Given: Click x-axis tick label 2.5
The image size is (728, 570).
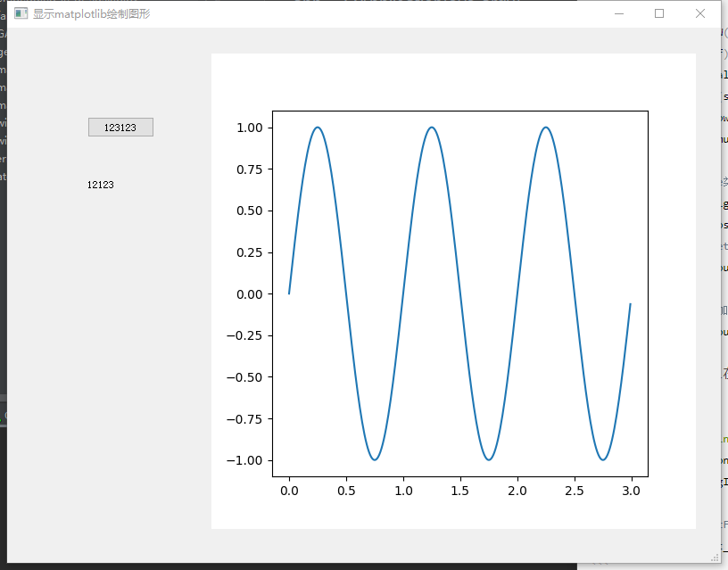Looking at the screenshot, I should 575,492.
